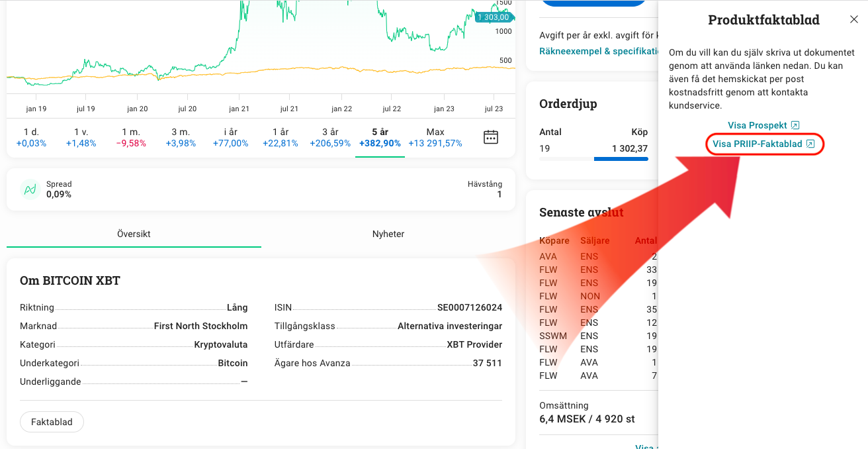Choose the 3 m. time range
The width and height of the screenshot is (868, 449).
tap(181, 137)
